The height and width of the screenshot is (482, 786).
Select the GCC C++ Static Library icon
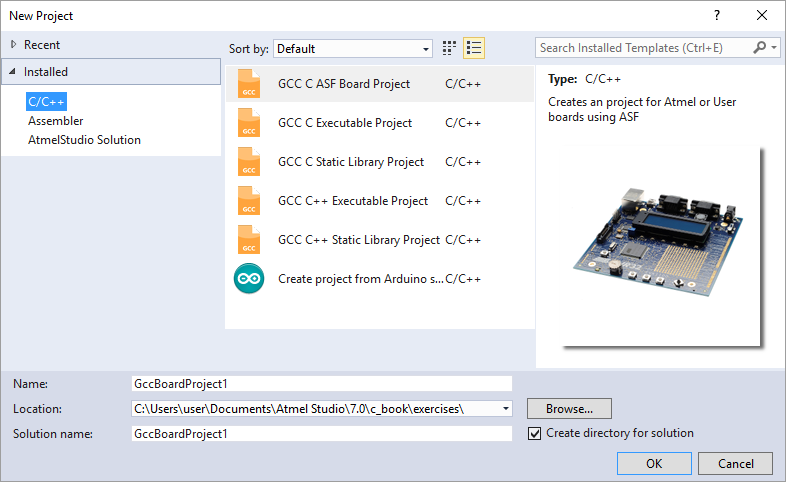[249, 240]
